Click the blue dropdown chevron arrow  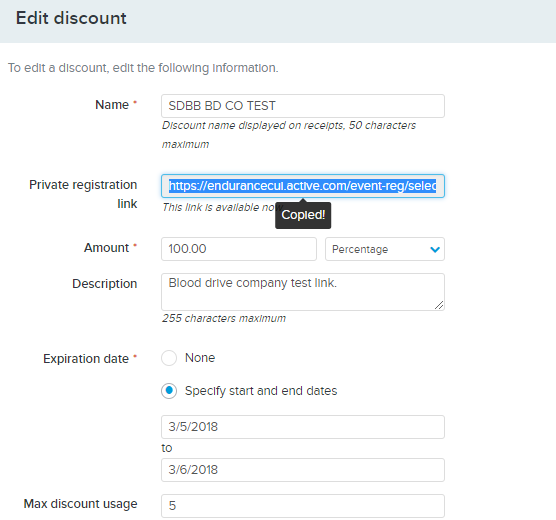(435, 249)
